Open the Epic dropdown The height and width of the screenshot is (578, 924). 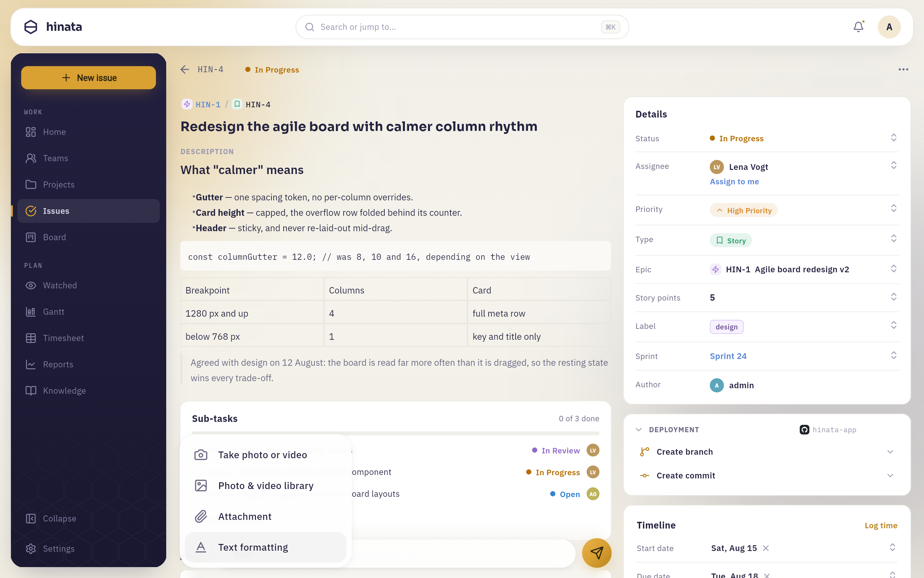point(894,269)
